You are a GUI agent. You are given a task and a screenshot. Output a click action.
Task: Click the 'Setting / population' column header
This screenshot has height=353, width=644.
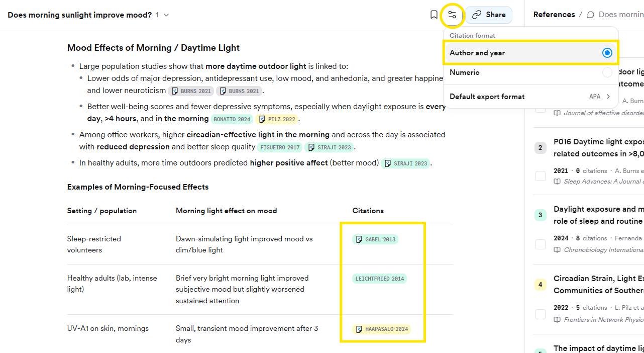point(102,211)
